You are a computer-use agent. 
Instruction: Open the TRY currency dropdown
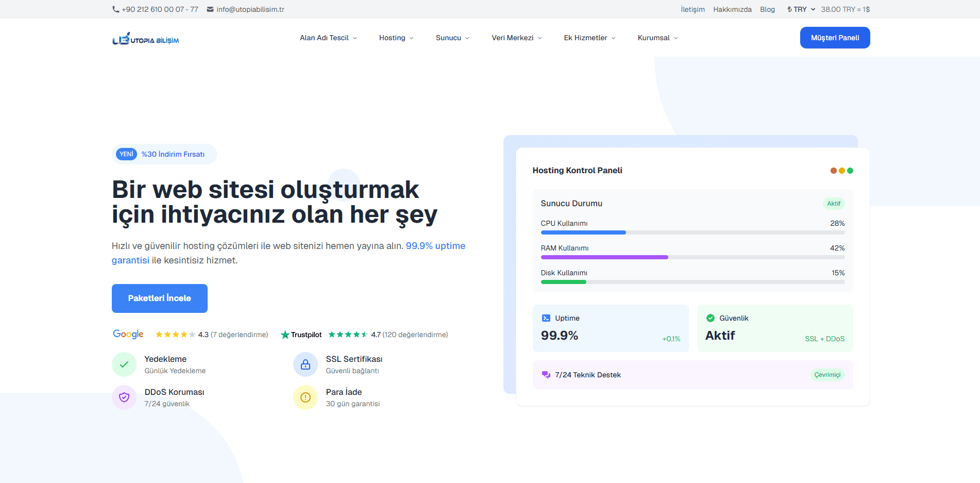(801, 9)
